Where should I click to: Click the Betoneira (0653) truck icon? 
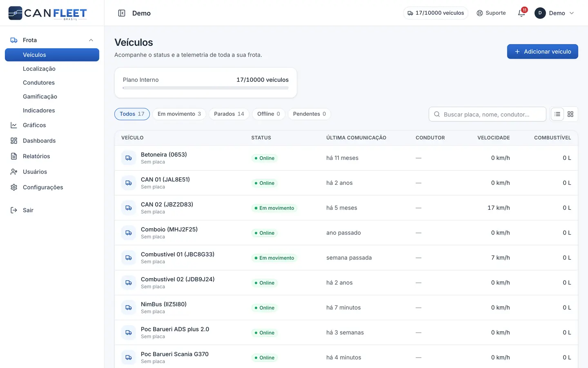pyautogui.click(x=129, y=158)
